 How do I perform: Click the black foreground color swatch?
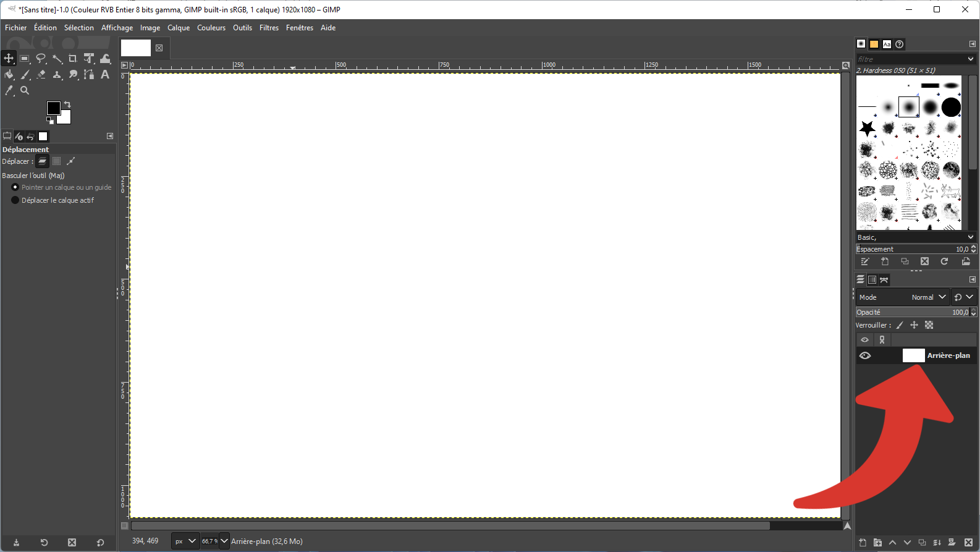pyautogui.click(x=53, y=108)
